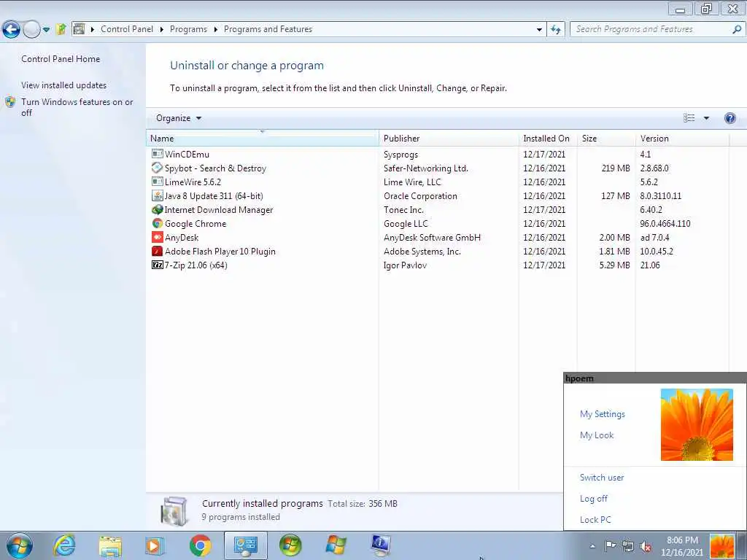Viewport: 747px width, 560px height.
Task: Open the Windows Start orb
Action: point(20,545)
